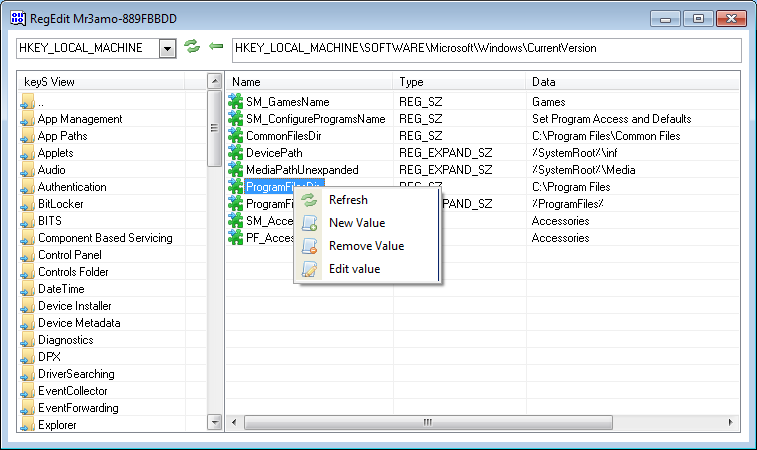
Task: Select the Device Installer key
Action: point(74,306)
